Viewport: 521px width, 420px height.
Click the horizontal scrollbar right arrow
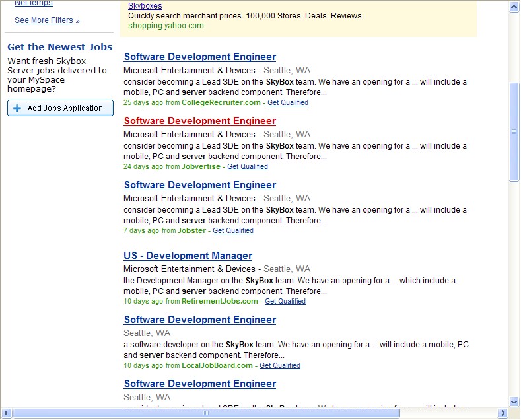pos(503,413)
